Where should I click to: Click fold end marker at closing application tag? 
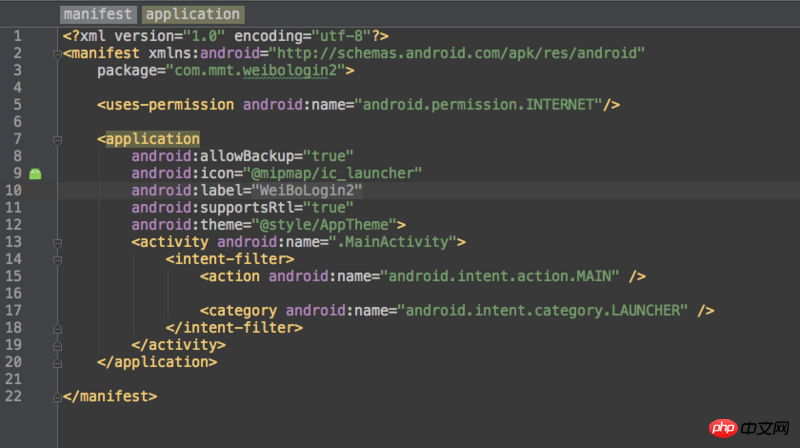tap(58, 361)
